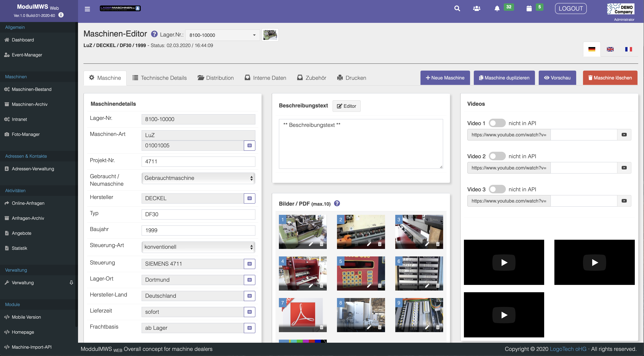Image resolution: width=644 pixels, height=356 pixels.
Task: Open the users group icon in header
Action: tap(477, 9)
